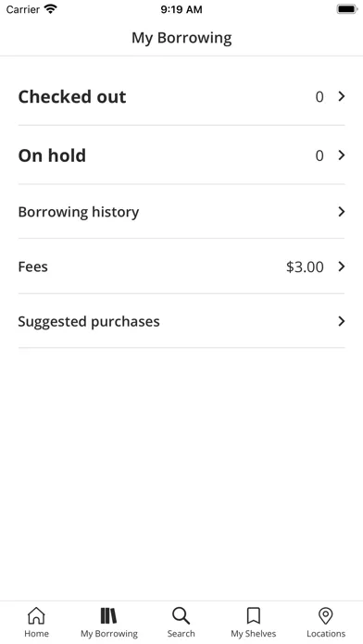The height and width of the screenshot is (644, 363).
Task: Expand Checked out via its chevron
Action: coord(341,96)
